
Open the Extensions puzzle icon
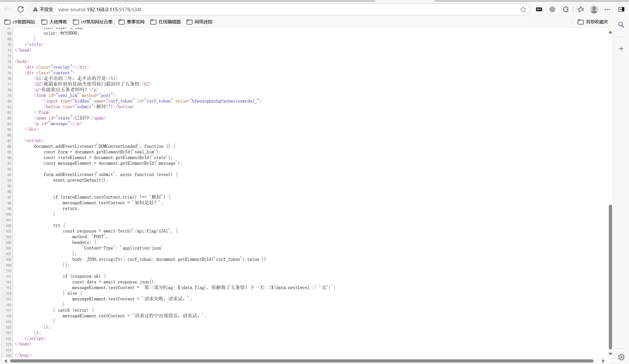click(x=566, y=10)
